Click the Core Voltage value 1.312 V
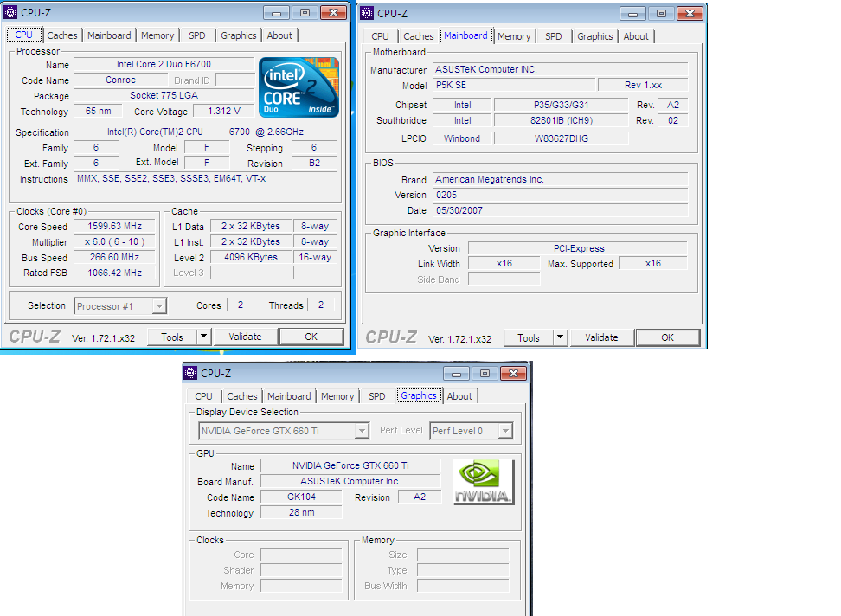The height and width of the screenshot is (616, 841). 223,111
